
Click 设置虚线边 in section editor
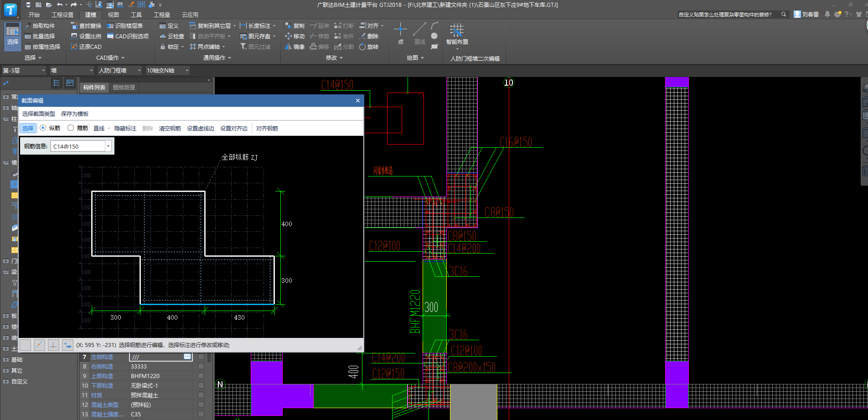pyautogui.click(x=201, y=129)
